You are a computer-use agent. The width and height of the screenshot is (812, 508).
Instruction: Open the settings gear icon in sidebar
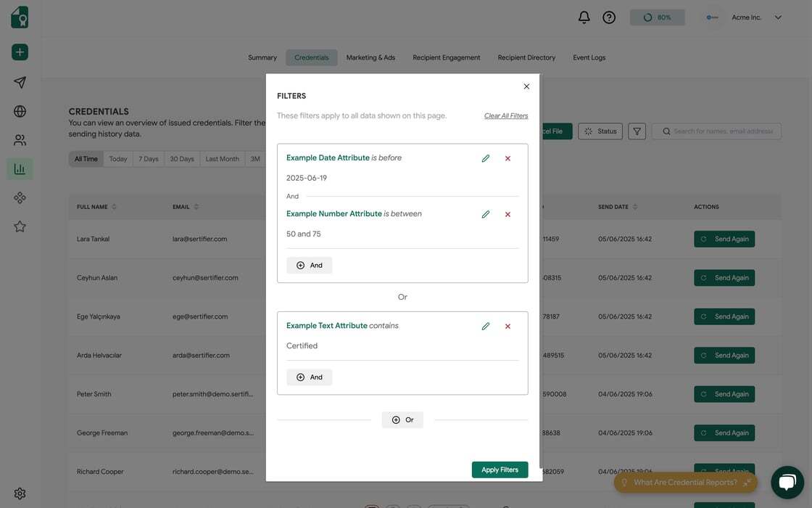(20, 493)
